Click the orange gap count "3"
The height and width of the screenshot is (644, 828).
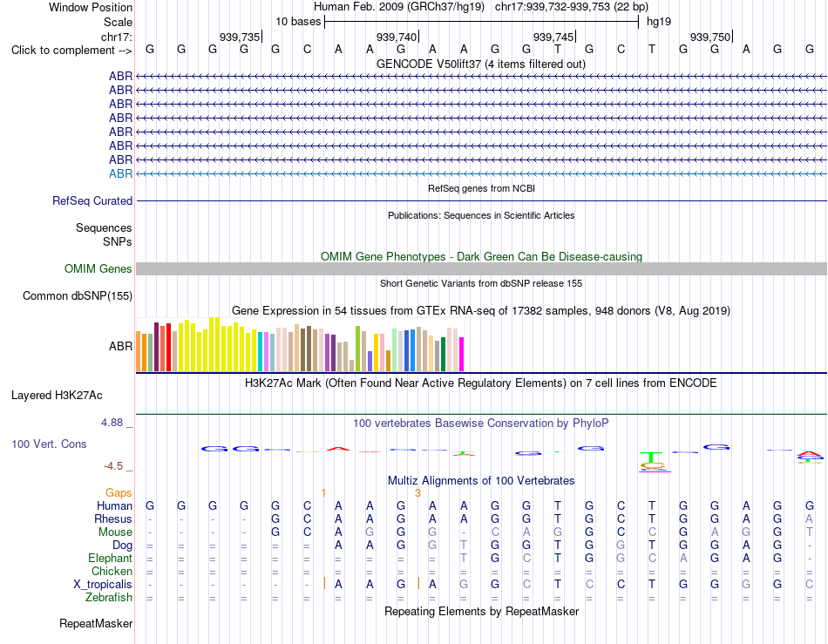tap(417, 493)
